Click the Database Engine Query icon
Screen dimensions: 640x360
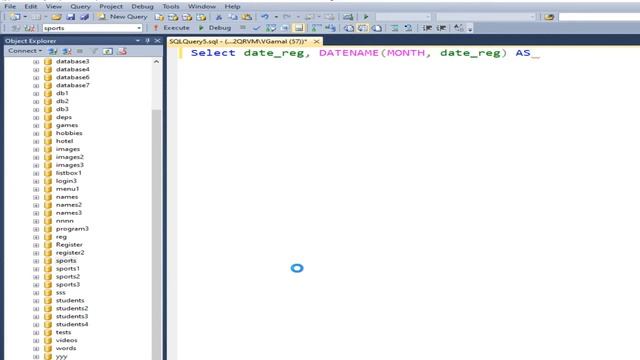pyautogui.click(x=159, y=17)
